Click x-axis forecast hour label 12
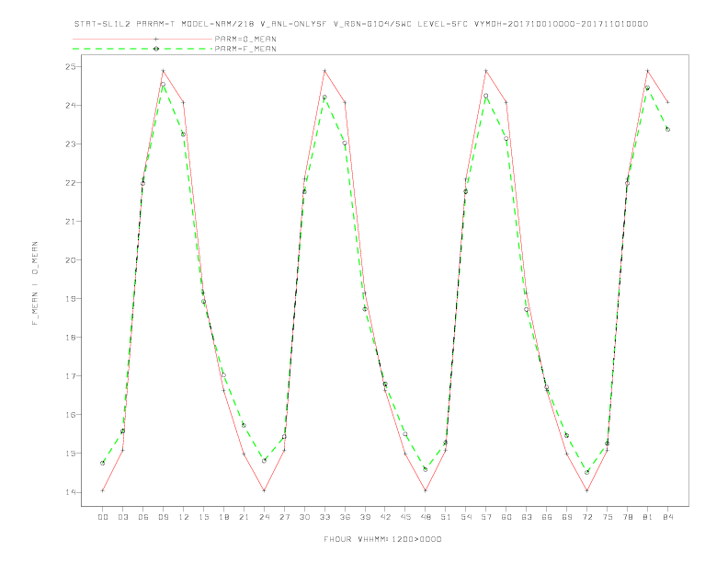This screenshot has width=728, height=563. pyautogui.click(x=184, y=517)
